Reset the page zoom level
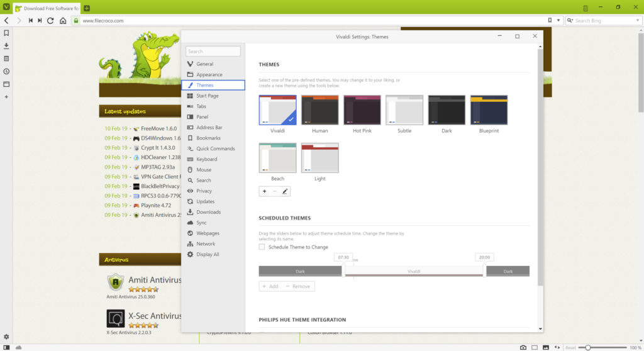This screenshot has height=351, width=644. point(570,348)
